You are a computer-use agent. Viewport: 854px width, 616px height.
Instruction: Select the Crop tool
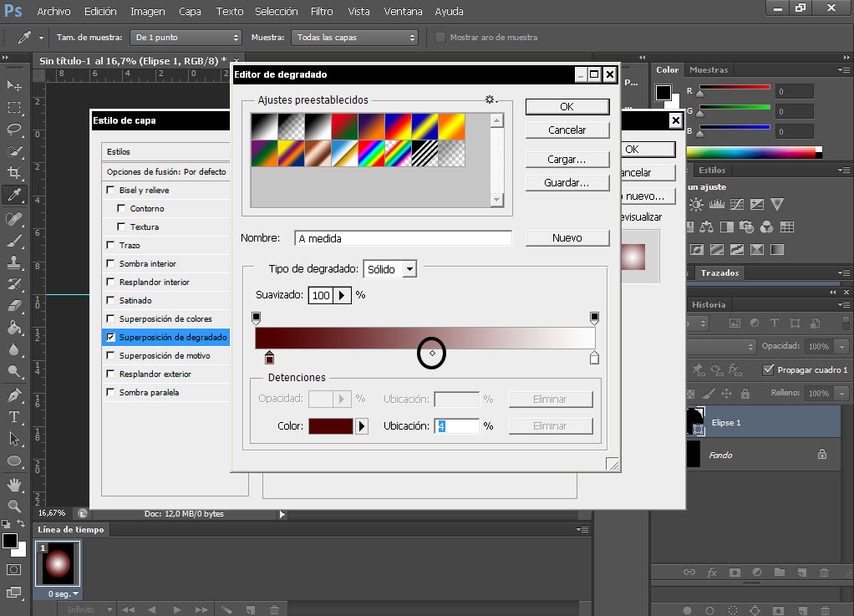(x=14, y=173)
